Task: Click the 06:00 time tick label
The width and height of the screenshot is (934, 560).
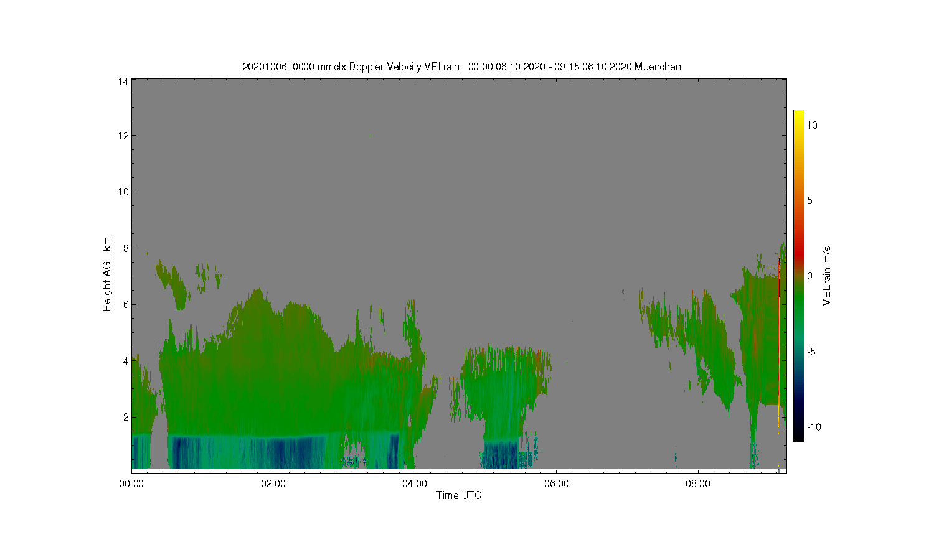Action: tap(556, 483)
